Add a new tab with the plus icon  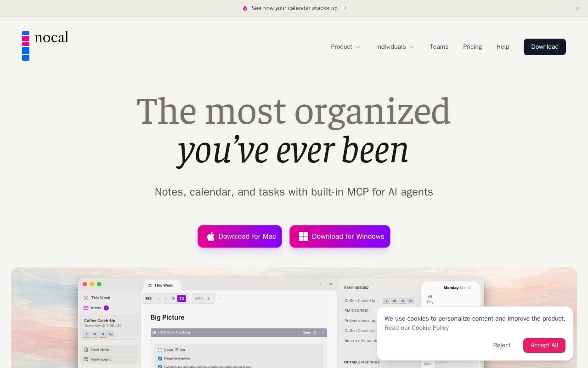321,284
